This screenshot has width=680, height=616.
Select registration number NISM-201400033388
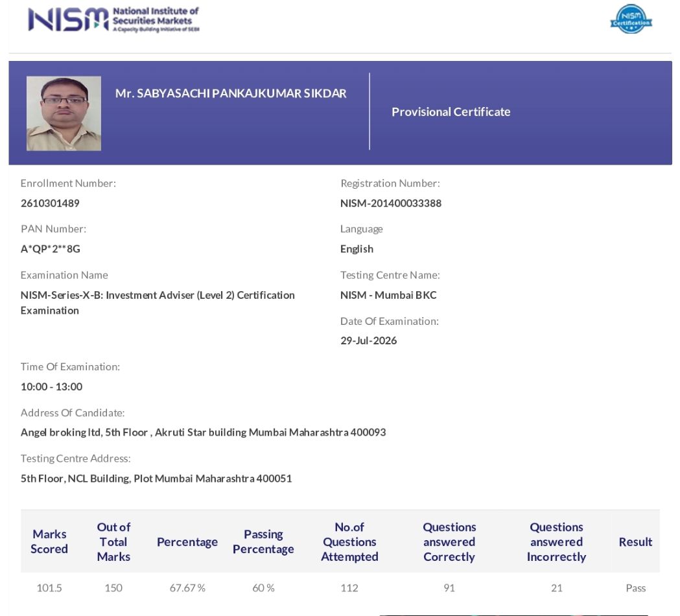click(391, 203)
